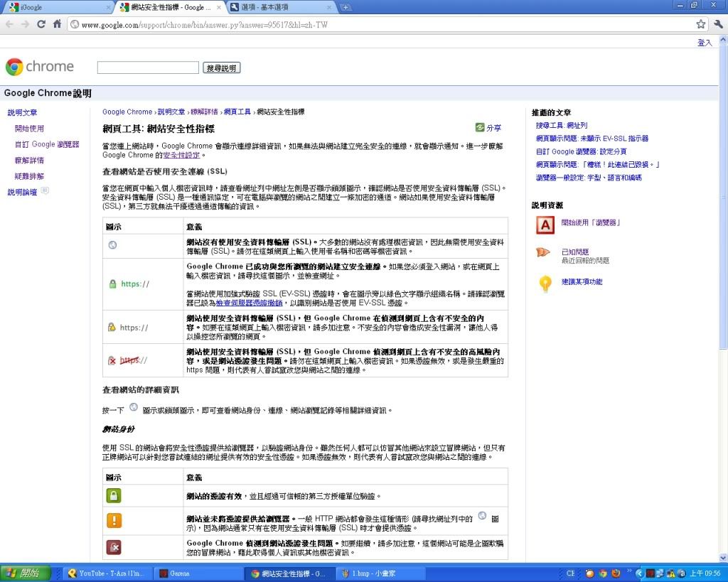
Task: Click the green lock icon beside green https://
Action: [x=112, y=284]
